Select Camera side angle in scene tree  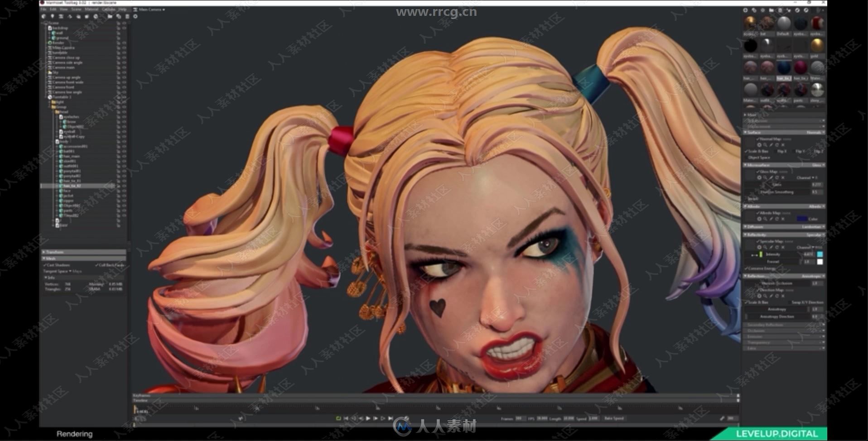(67, 62)
